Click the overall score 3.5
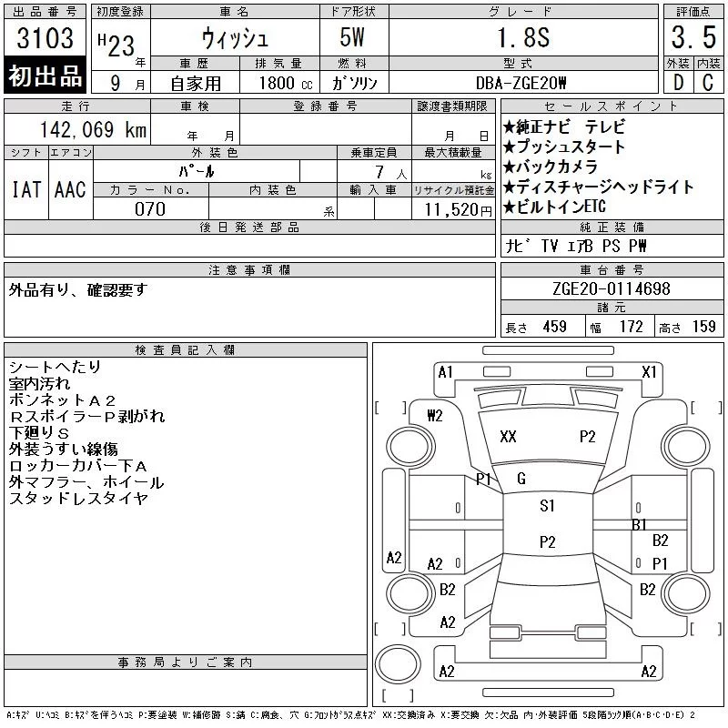 click(693, 37)
